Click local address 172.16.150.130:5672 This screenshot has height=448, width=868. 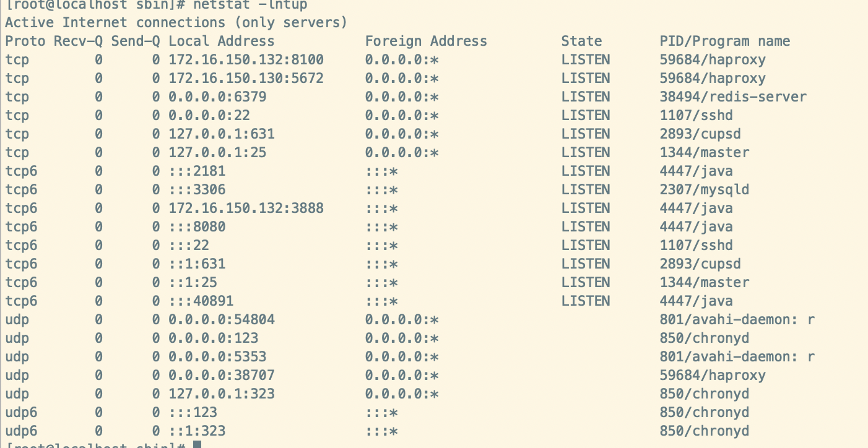(x=246, y=79)
